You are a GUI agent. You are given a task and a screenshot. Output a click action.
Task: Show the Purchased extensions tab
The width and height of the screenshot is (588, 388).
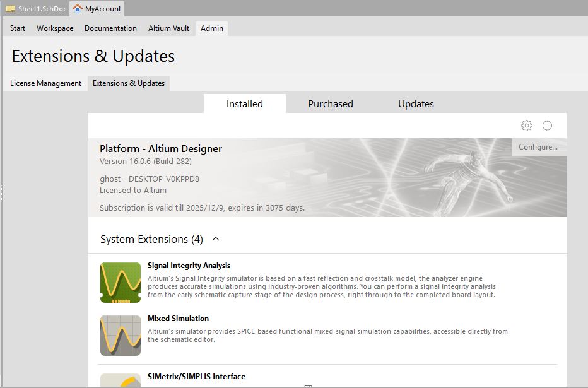pos(331,104)
